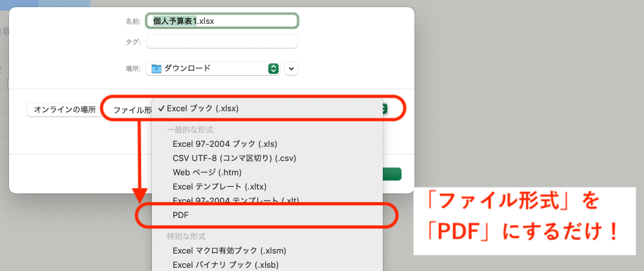Select Excel テンプレート (.xltx) format

pyautogui.click(x=268, y=186)
